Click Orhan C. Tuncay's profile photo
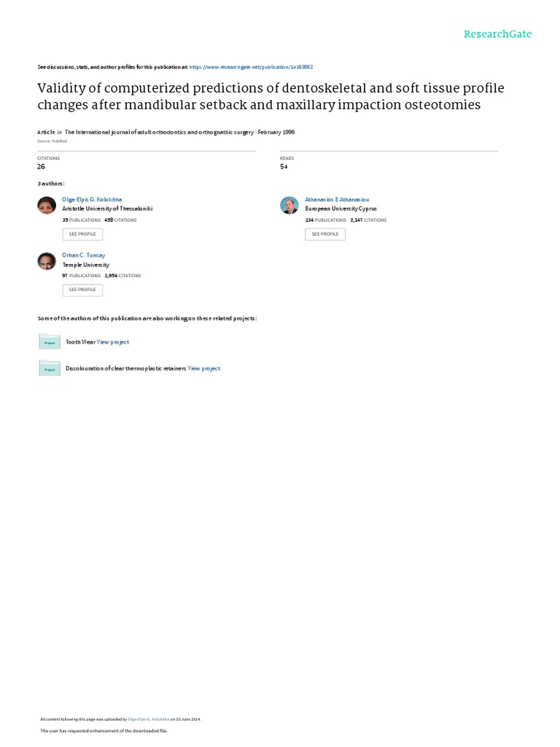Viewport: 560px width, 747px height. (47, 261)
